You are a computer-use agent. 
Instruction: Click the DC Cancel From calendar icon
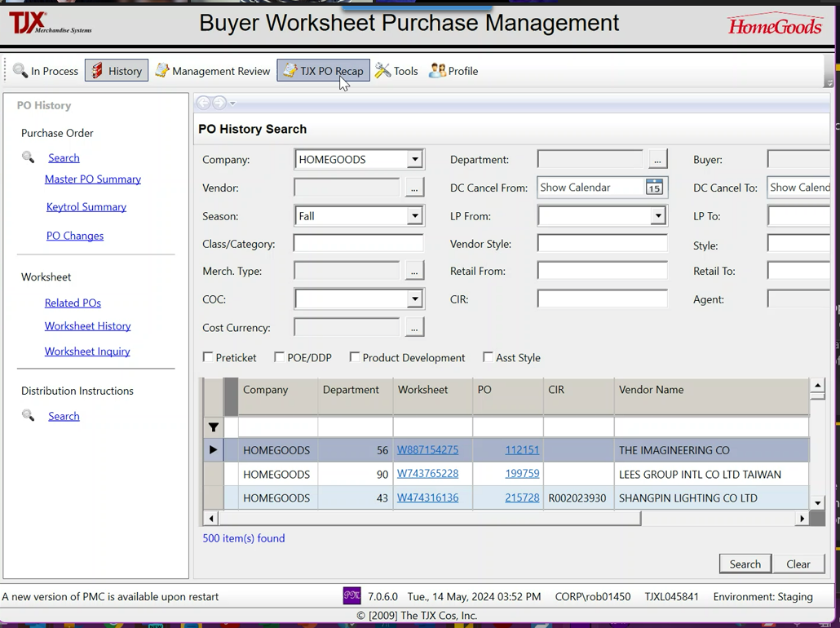pyautogui.click(x=654, y=187)
